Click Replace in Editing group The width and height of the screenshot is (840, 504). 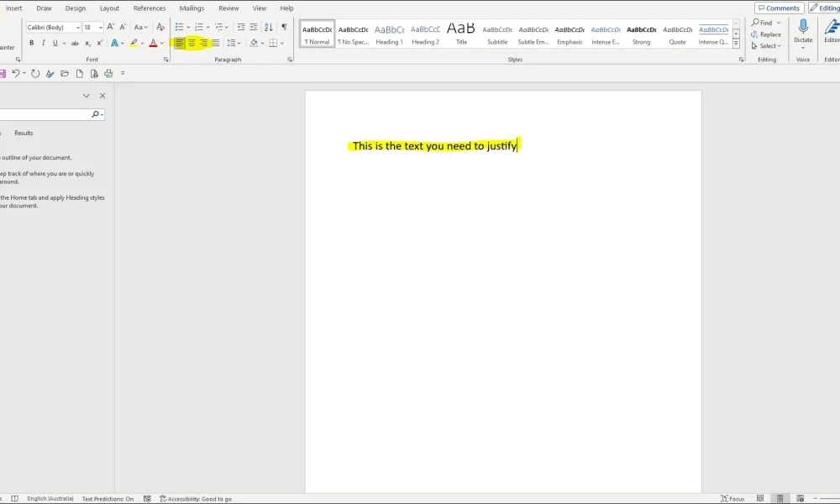tap(766, 34)
